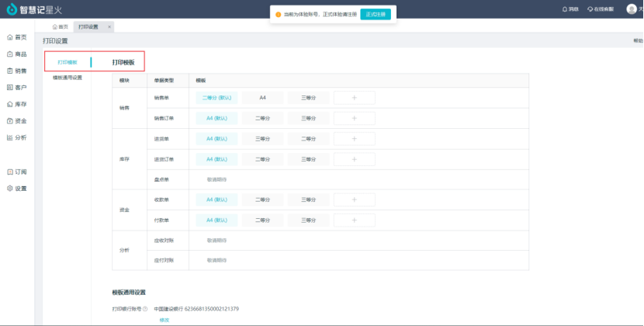Screen dimensions: 644x326
Task: Select the 二等分 template for 销售订单
Action: pos(262,119)
